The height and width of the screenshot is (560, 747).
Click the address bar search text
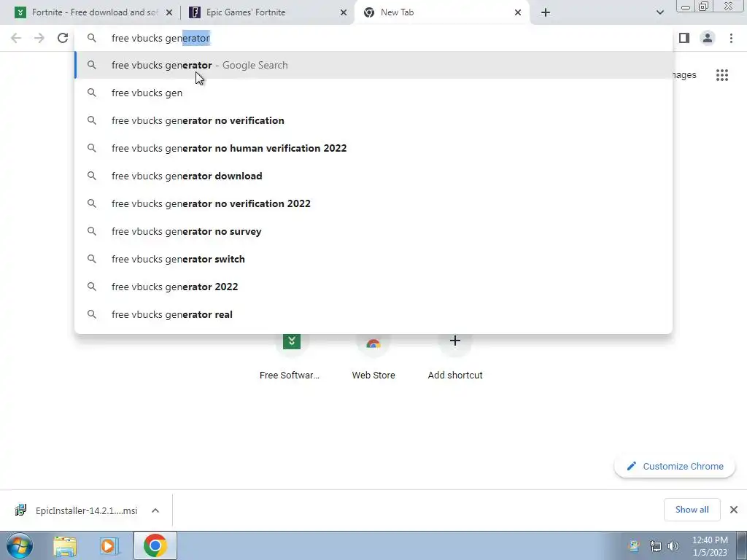pyautogui.click(x=160, y=38)
